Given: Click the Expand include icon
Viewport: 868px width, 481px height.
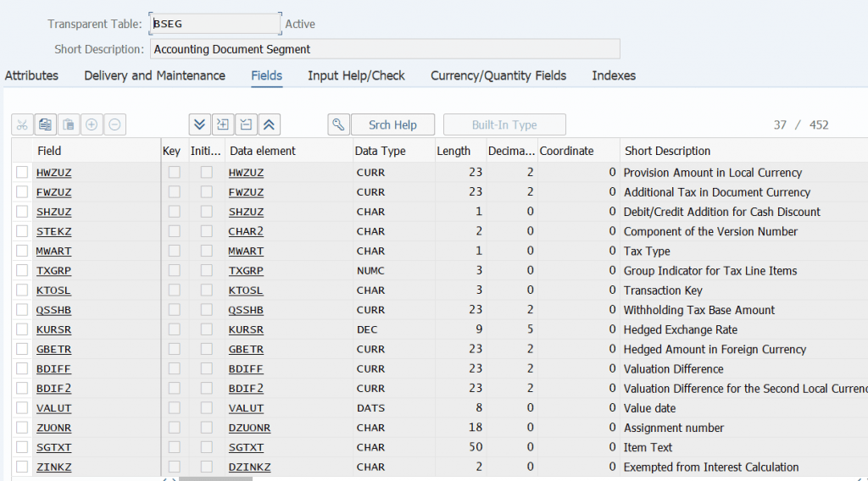Looking at the screenshot, I should [223, 124].
